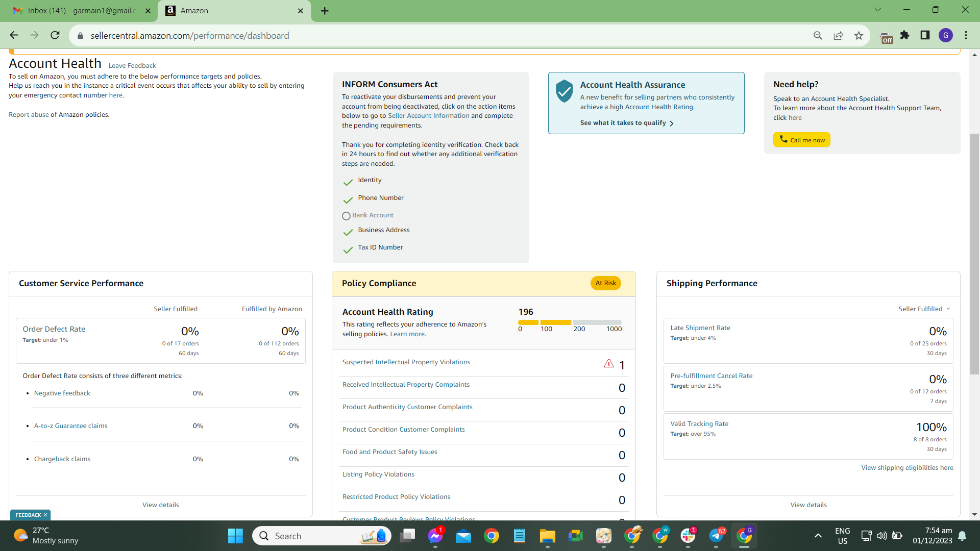Image resolution: width=980 pixels, height=551 pixels.
Task: Click the browser forward arrow
Action: click(34, 35)
